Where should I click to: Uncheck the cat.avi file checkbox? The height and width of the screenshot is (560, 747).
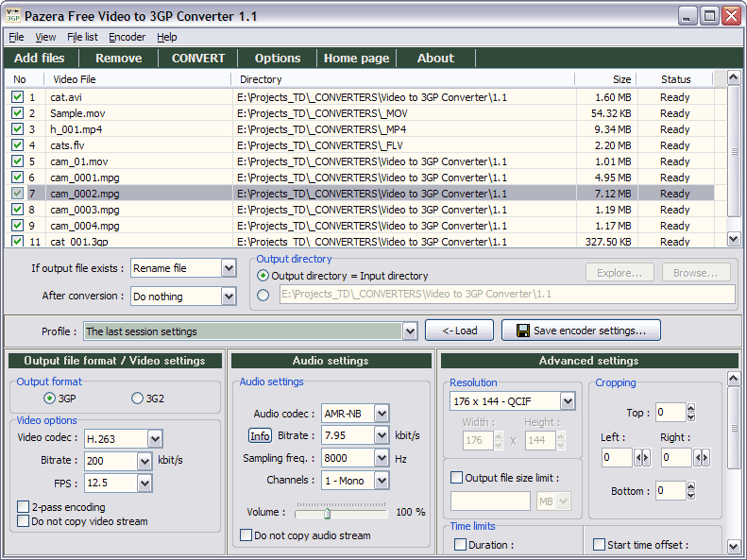coord(18,97)
